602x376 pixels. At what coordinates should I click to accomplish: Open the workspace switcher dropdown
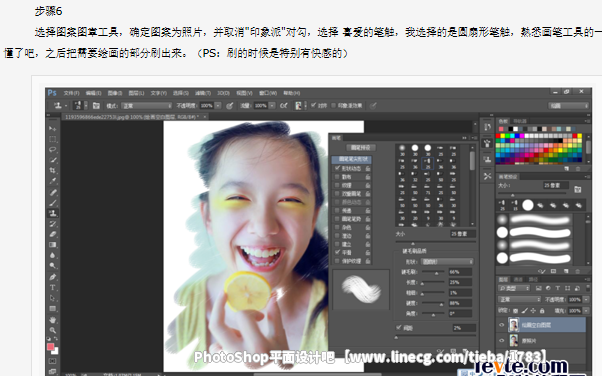[x=568, y=106]
